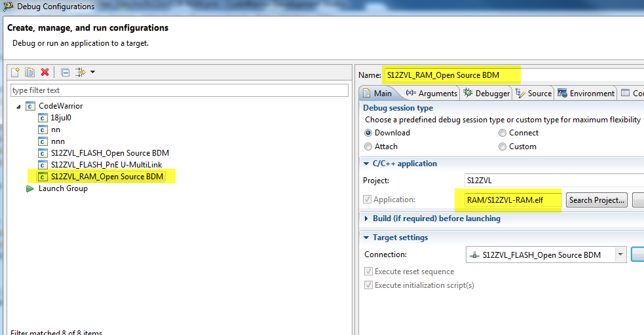644x335 pixels.
Task: Select S12ZVL_RAM_Open Source BDM configuration
Action: tap(107, 177)
